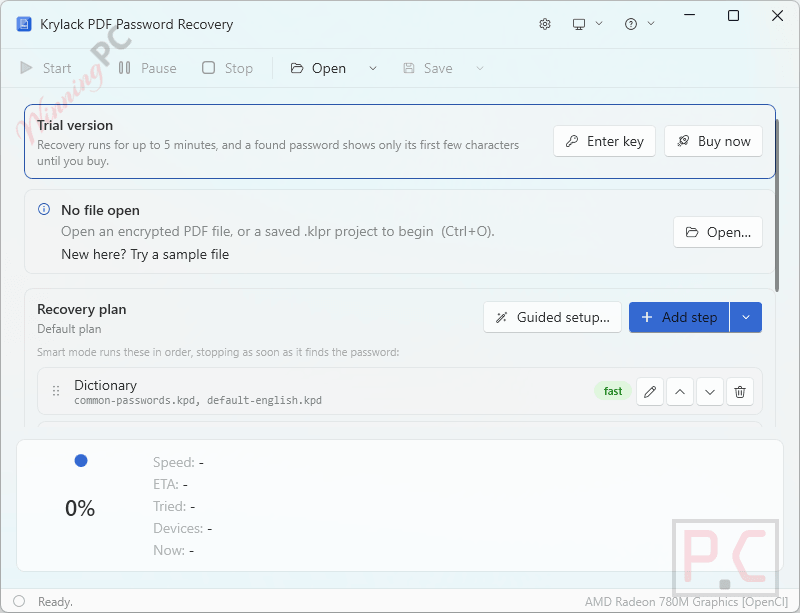Launch Guided setup... wizard

pos(553,317)
